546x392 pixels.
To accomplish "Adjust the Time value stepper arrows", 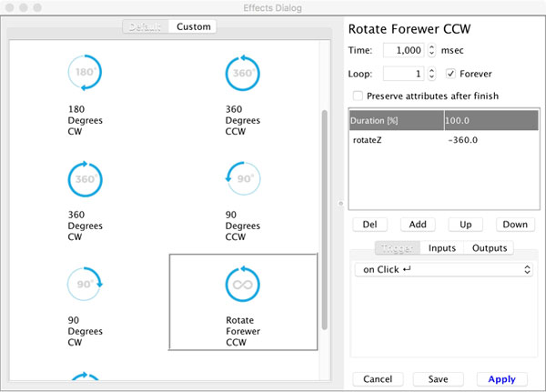I will click(431, 50).
